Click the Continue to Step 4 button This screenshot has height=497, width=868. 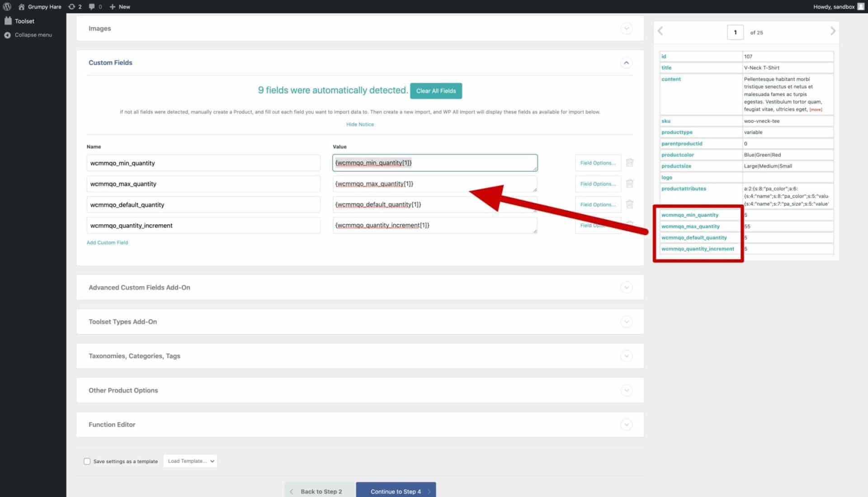point(396,491)
